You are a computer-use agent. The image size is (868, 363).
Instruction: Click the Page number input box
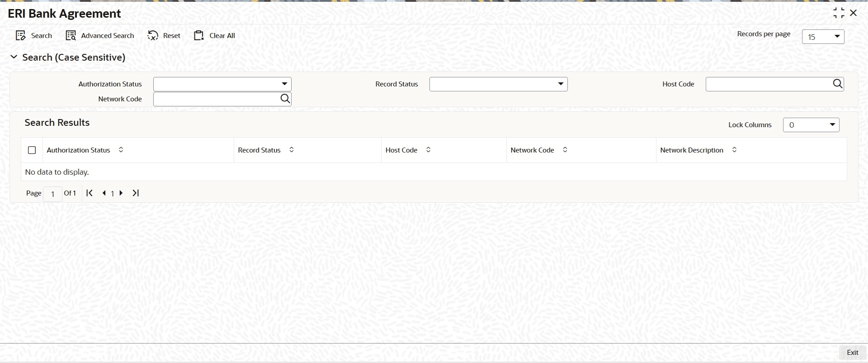coord(53,194)
